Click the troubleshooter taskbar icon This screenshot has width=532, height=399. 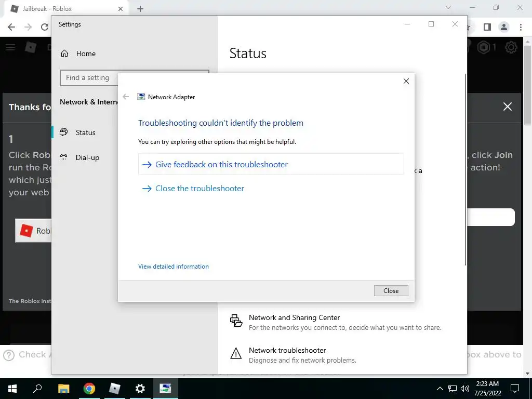pyautogui.click(x=166, y=389)
